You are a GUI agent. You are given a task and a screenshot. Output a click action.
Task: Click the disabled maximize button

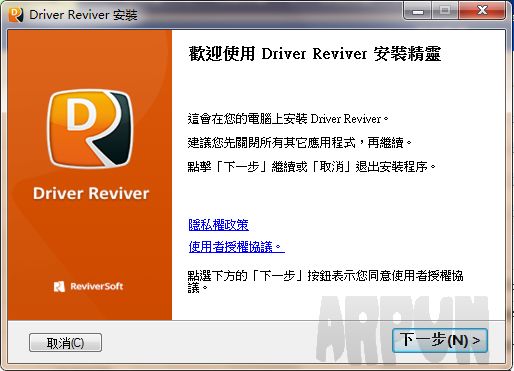point(445,10)
